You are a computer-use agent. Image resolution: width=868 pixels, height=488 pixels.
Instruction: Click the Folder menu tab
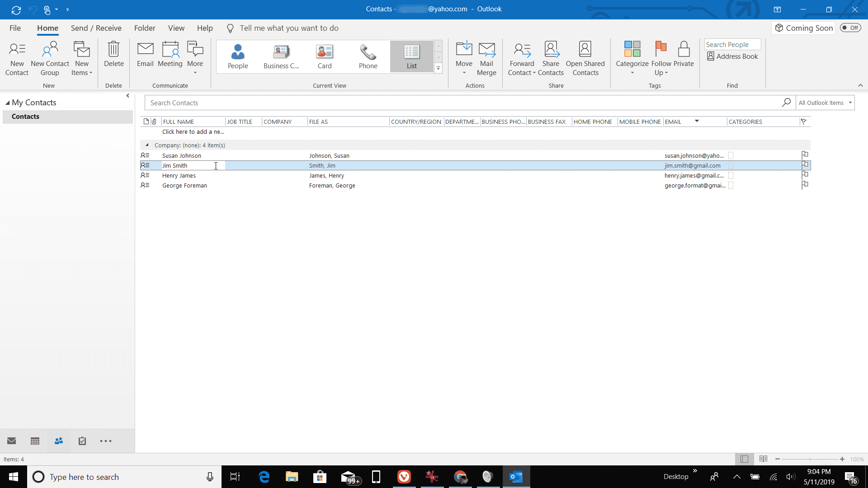point(144,28)
